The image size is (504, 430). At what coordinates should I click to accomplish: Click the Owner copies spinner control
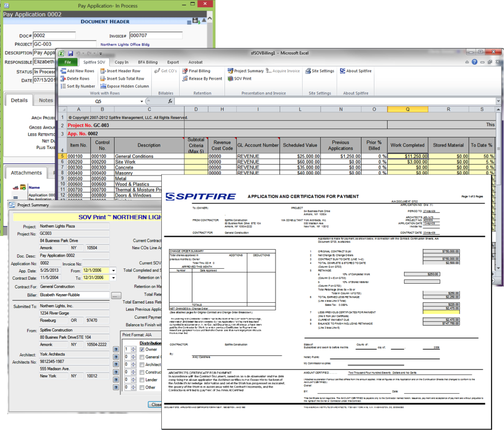pyautogui.click(x=134, y=349)
